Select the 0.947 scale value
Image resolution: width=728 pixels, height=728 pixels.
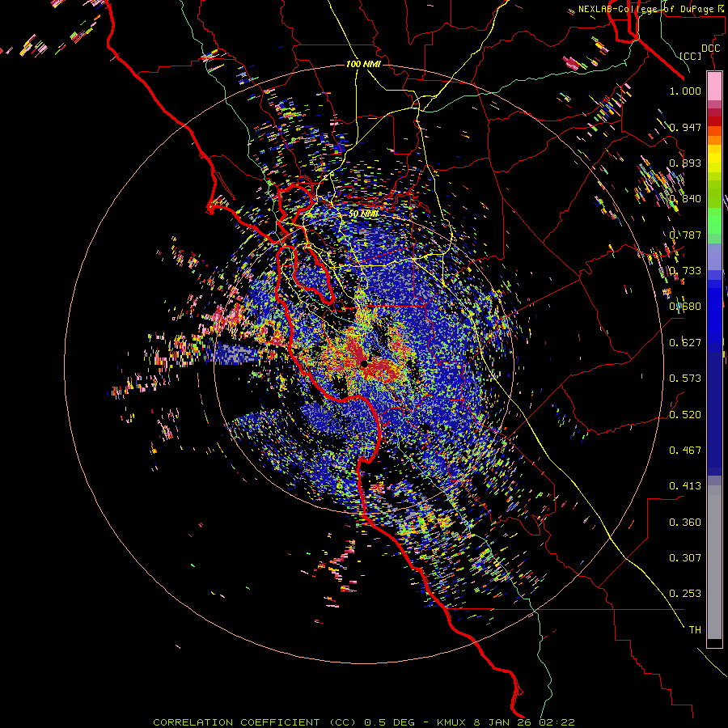[x=685, y=127]
